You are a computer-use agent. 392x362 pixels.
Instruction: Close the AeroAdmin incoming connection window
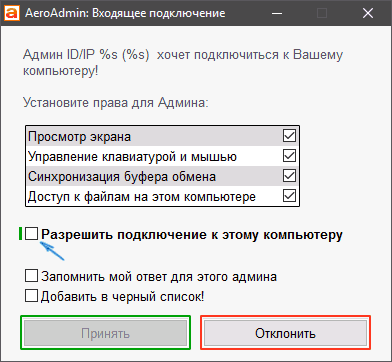click(368, 13)
